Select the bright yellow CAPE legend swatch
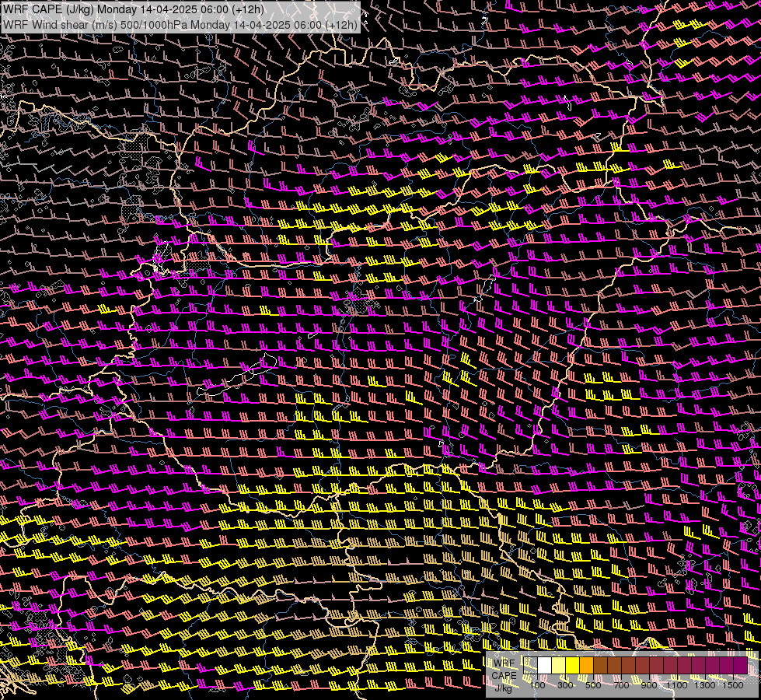 pyautogui.click(x=573, y=666)
